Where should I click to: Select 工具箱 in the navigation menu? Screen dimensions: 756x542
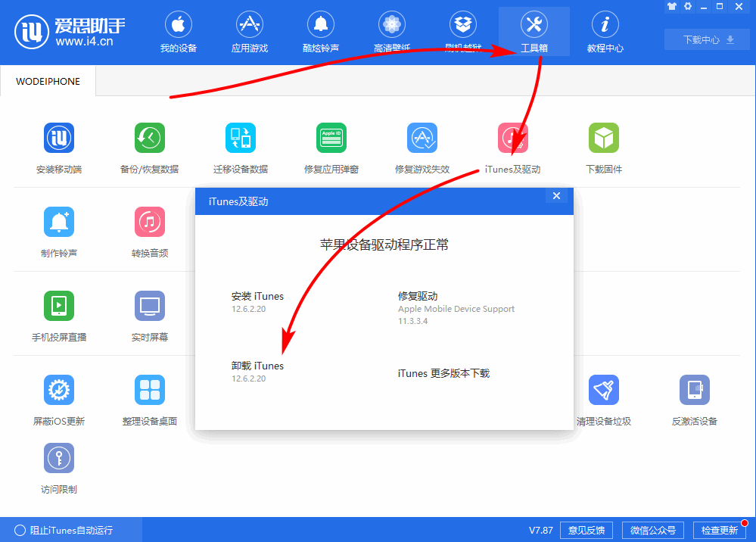click(534, 32)
